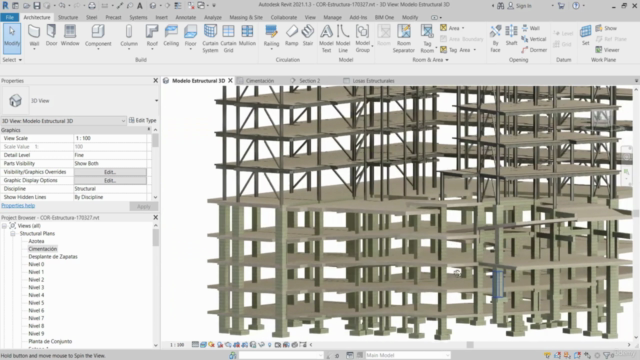The width and height of the screenshot is (640, 360).
Task: Open the Structure ribbon tab
Action: click(x=68, y=17)
